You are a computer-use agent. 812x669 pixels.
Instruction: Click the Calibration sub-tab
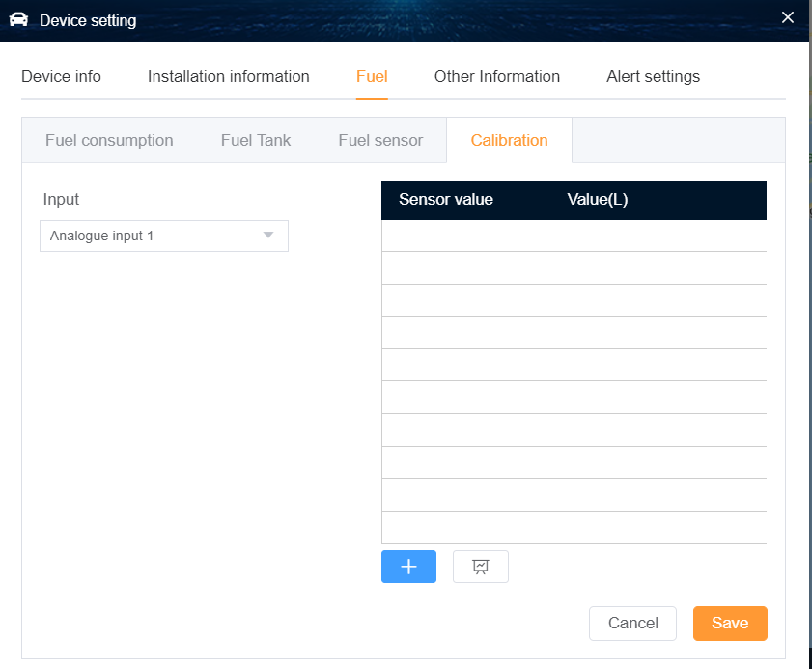509,140
